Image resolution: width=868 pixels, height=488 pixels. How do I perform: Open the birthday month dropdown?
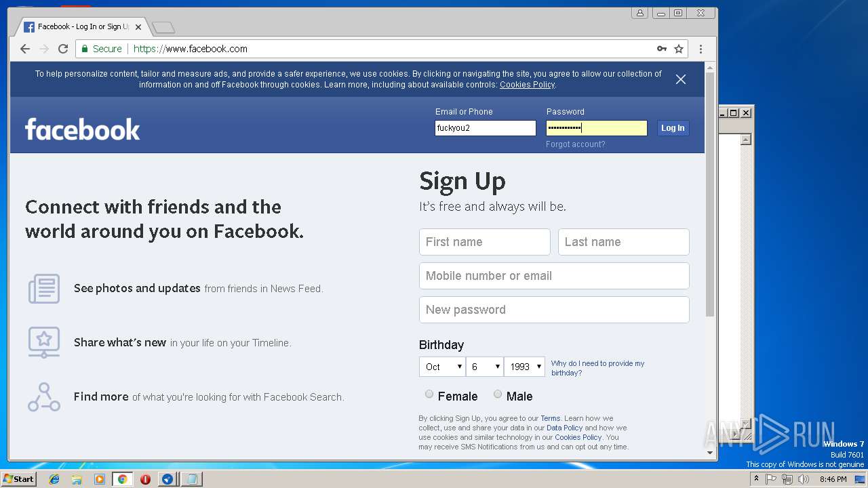(x=442, y=367)
